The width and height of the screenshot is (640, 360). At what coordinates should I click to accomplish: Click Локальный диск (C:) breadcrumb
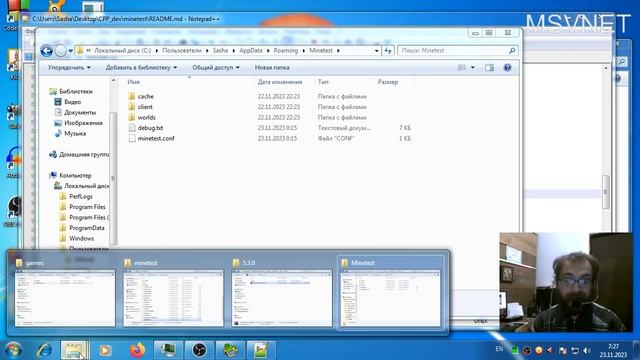(122, 51)
